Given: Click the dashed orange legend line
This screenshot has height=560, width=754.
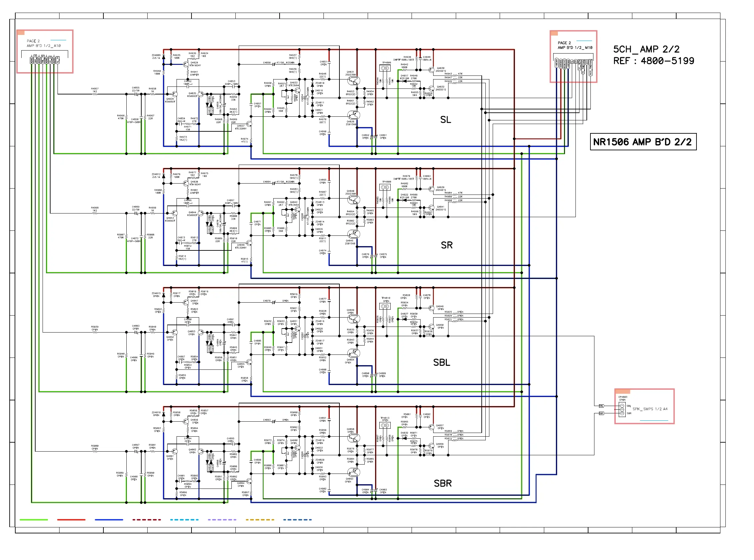Looking at the screenshot, I should (260, 519).
